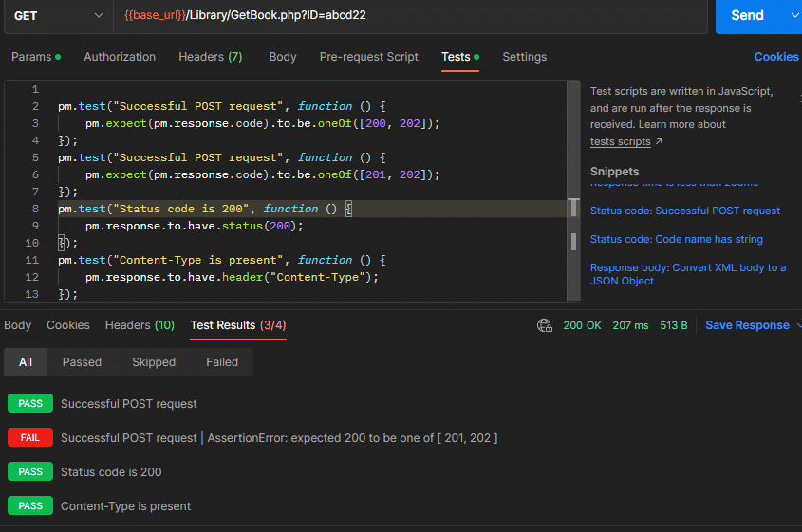Viewport: 802px width, 532px height.
Task: Click the Snippets heading
Action: click(x=614, y=172)
